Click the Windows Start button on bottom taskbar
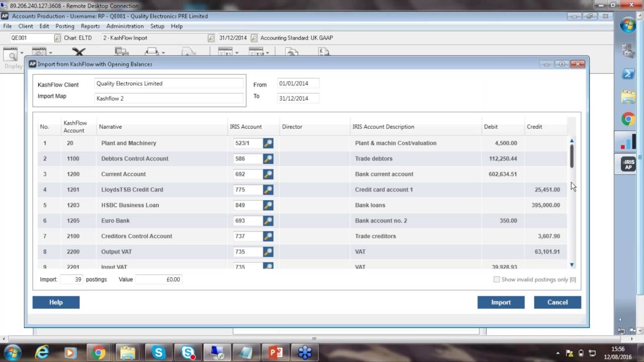 (x=13, y=353)
